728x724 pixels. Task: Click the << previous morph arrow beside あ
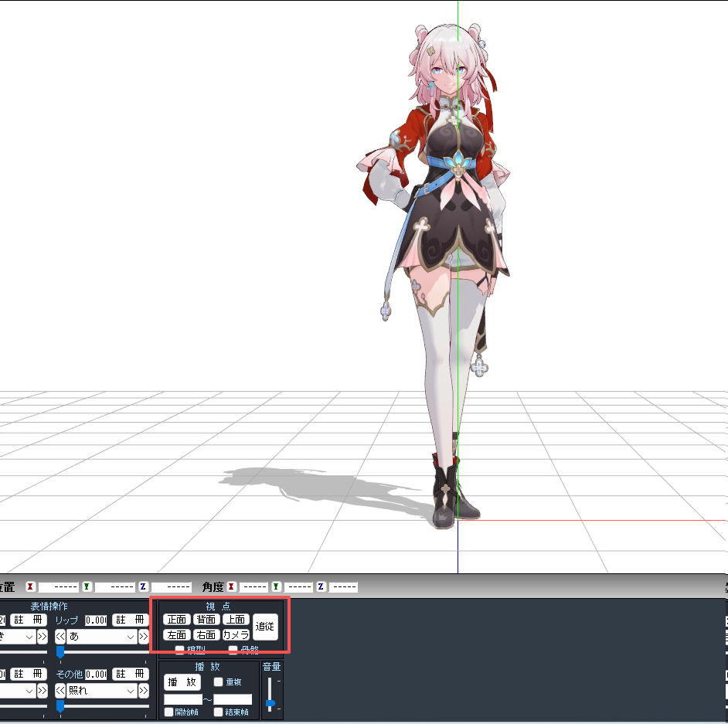pos(62,634)
